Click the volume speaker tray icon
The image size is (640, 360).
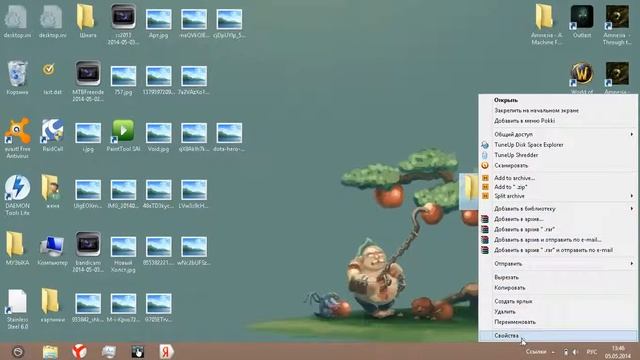click(x=575, y=351)
